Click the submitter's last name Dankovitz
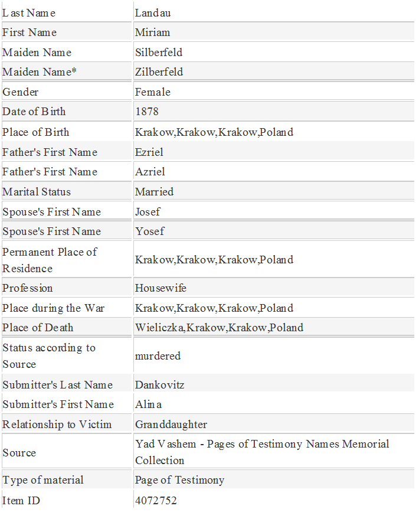 click(159, 385)
